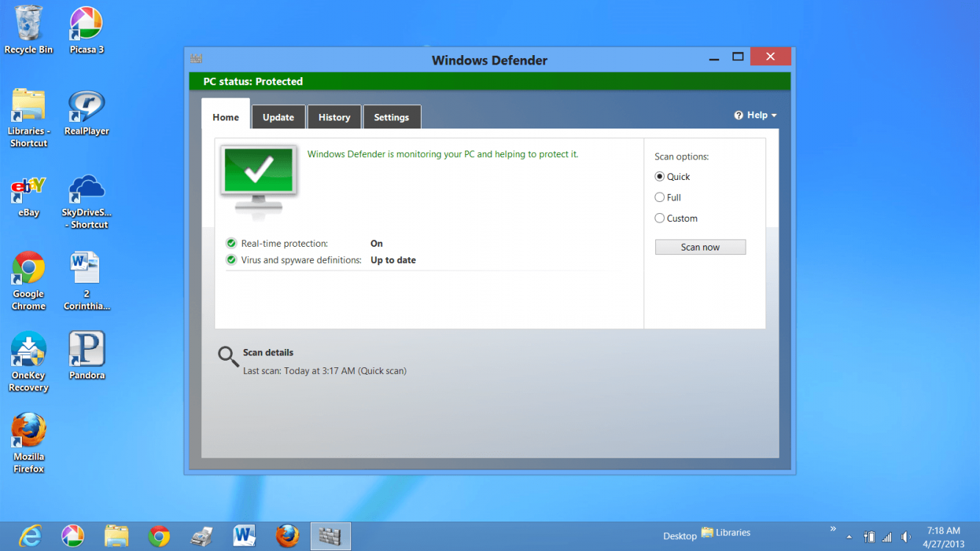
Task: Click the Scan now button
Action: click(700, 247)
